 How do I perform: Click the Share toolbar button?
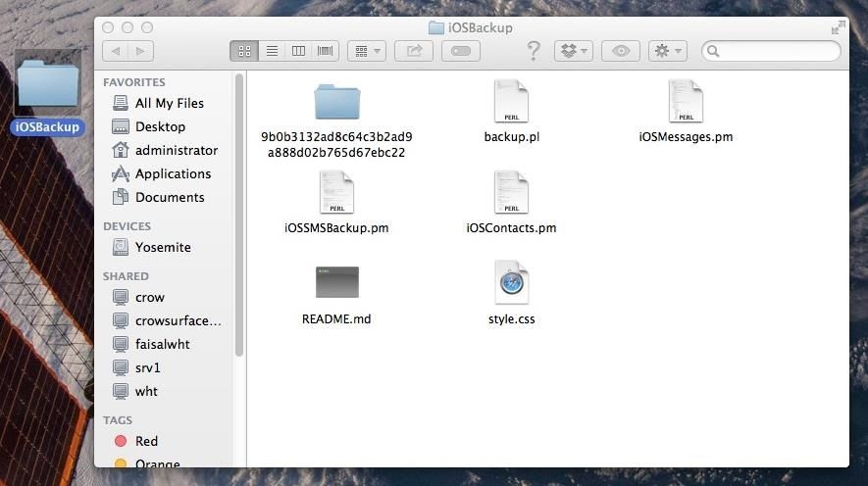(x=413, y=51)
